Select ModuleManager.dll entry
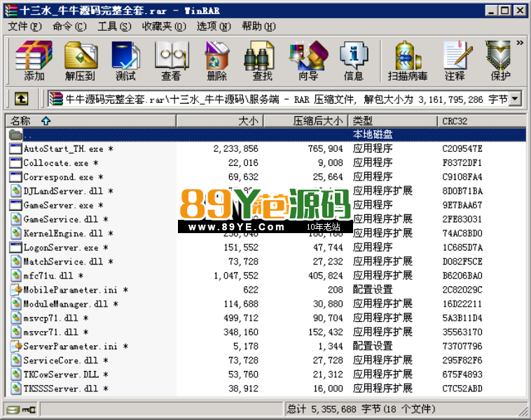The image size is (531, 420). click(66, 304)
